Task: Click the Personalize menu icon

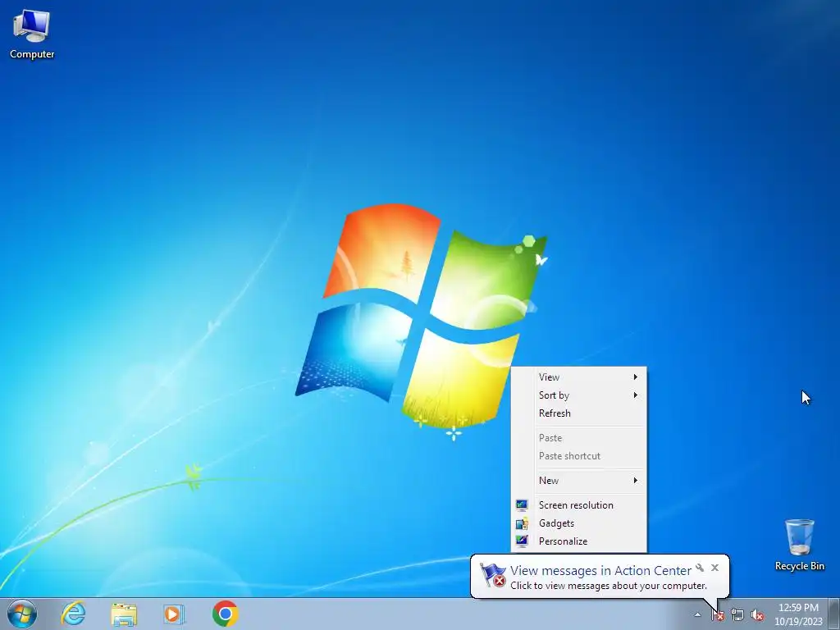Action: tap(521, 541)
